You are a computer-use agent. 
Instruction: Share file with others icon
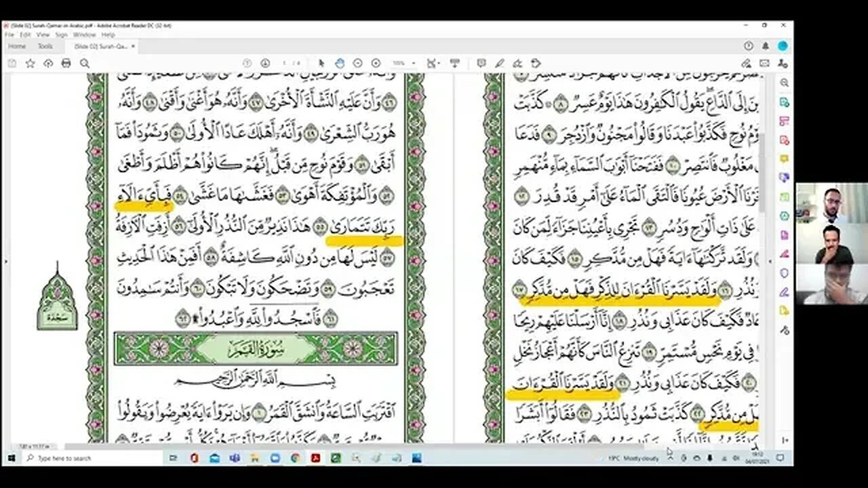click(x=783, y=63)
